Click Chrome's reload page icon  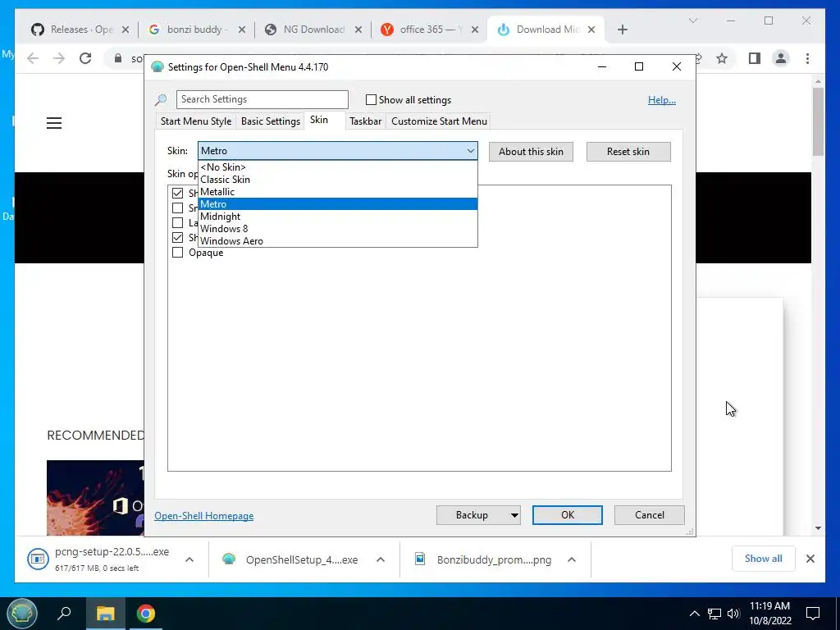point(85,58)
